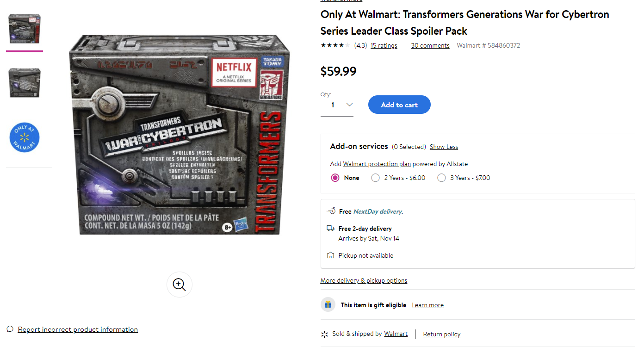Image resolution: width=644 pixels, height=347 pixels.
Task: Click the Only At Walmart badge icon
Action: [x=25, y=137]
